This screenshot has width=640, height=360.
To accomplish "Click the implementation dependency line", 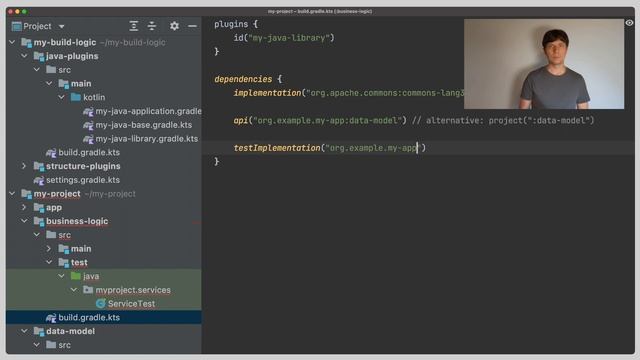I will click(x=349, y=93).
